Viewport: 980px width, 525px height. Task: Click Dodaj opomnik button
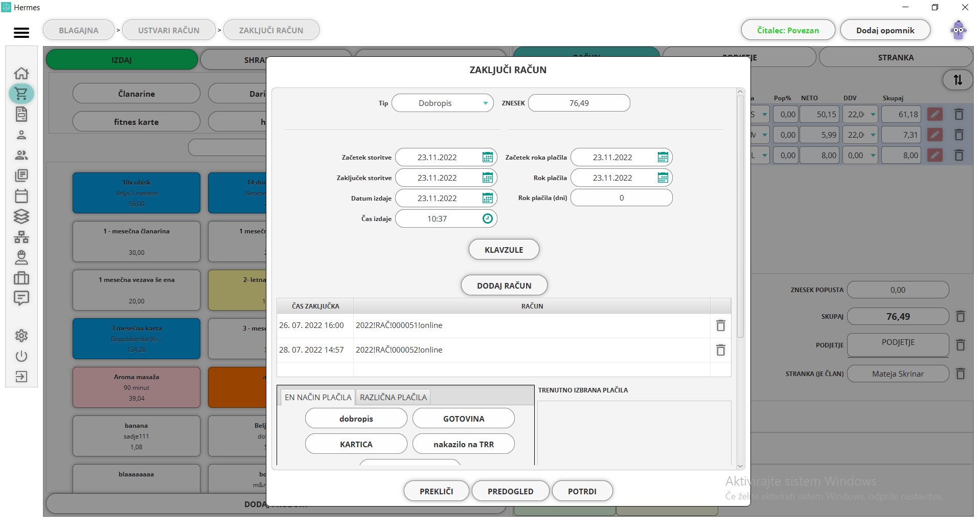click(885, 30)
